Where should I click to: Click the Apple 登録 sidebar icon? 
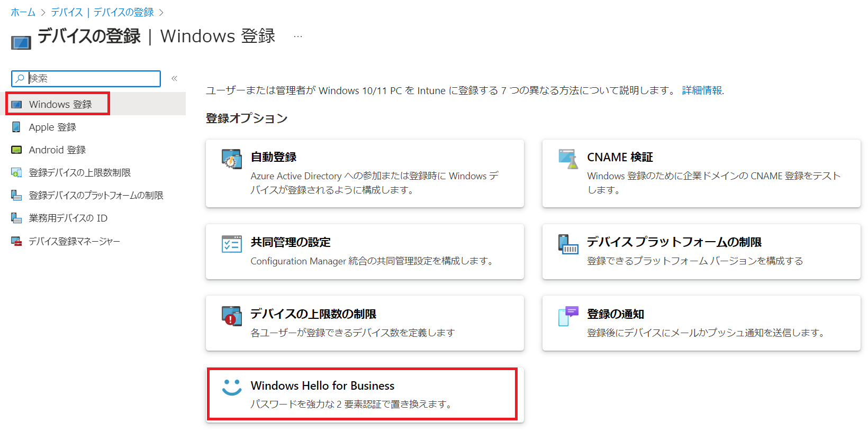click(x=16, y=127)
